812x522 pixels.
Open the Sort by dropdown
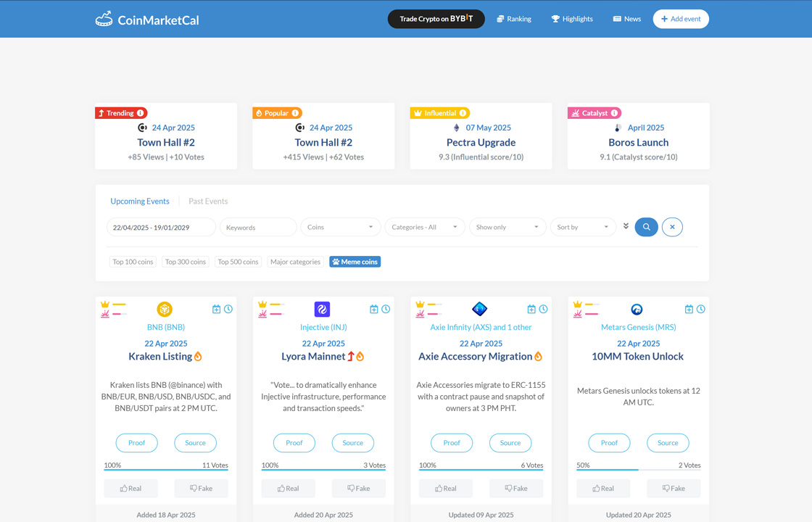(583, 227)
